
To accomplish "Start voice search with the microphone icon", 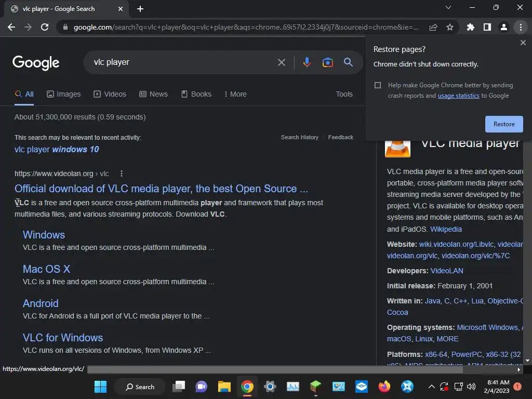I will (x=307, y=62).
